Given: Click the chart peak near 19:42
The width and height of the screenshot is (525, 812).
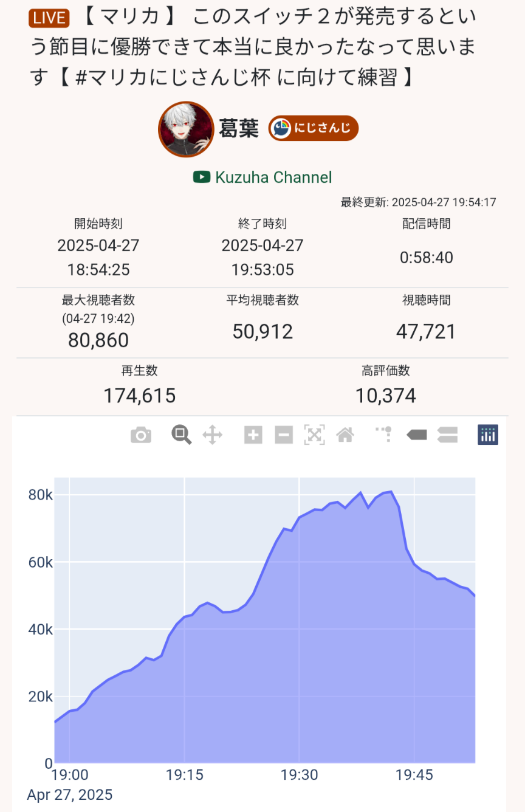Looking at the screenshot, I should (391, 492).
